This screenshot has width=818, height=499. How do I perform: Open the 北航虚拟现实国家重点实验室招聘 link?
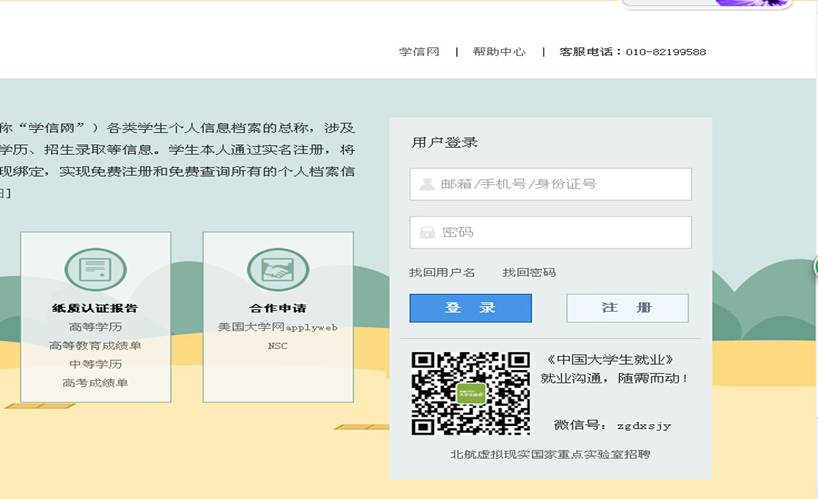tap(550, 455)
